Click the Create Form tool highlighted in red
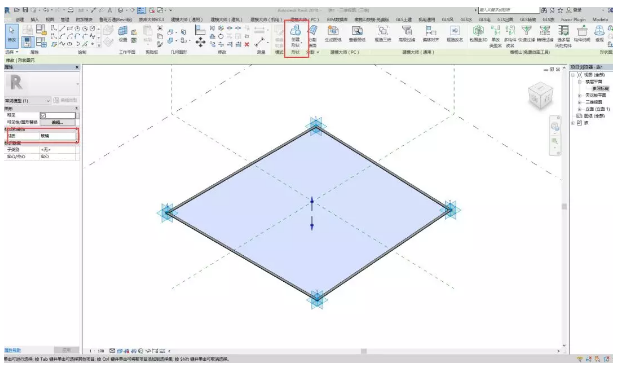The image size is (619, 369). click(295, 36)
